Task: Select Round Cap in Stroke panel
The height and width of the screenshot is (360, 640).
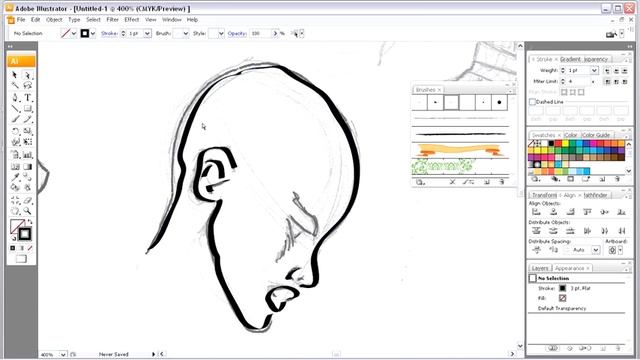Action: 616,71
